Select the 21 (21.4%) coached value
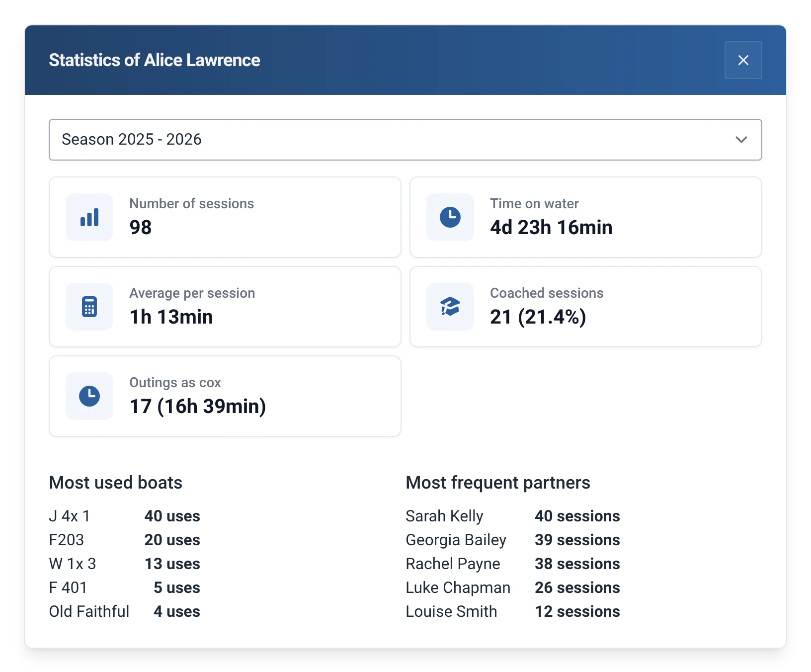 [x=538, y=317]
